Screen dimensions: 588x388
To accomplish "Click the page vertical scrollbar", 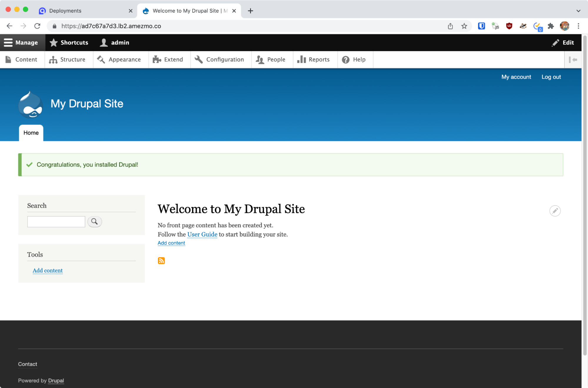I will click(585, 195).
